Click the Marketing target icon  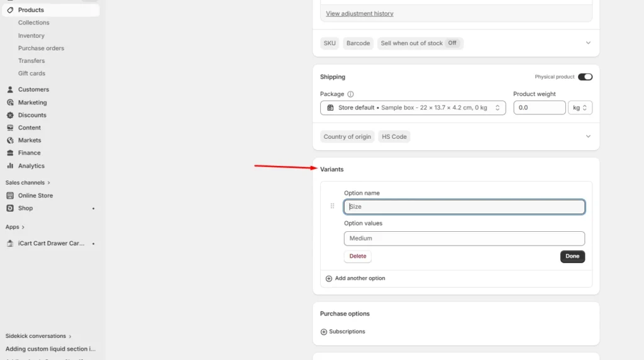click(x=10, y=102)
